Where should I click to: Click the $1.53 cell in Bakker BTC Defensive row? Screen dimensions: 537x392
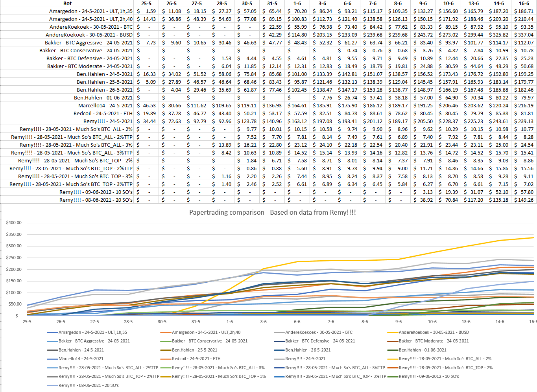(222, 59)
